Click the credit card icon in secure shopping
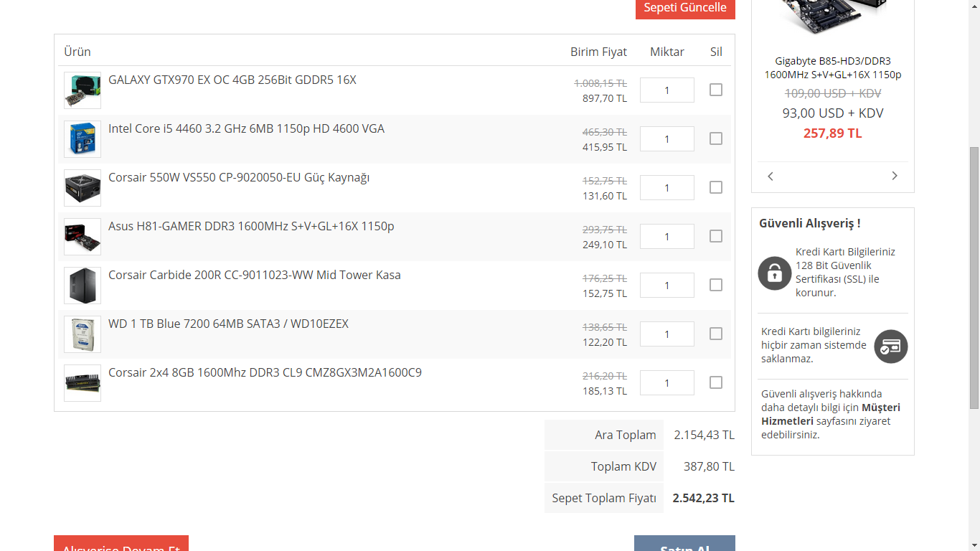Image resolution: width=980 pixels, height=551 pixels. (891, 347)
